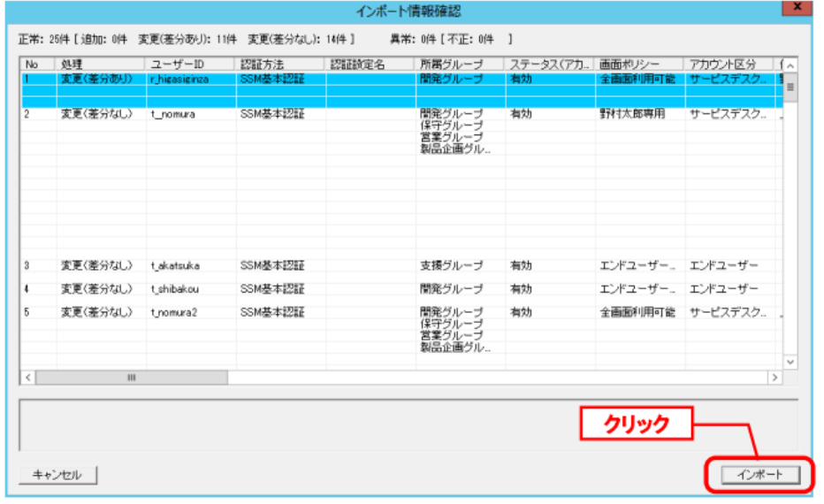The width and height of the screenshot is (824, 504).
Task: Click 野村太郎専用 screen policy cell
Action: click(x=632, y=114)
